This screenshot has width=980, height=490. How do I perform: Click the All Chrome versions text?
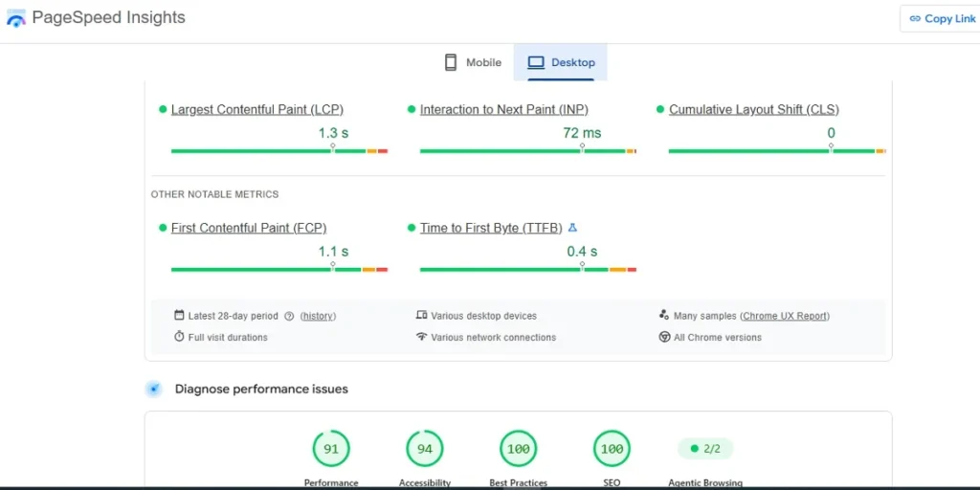(x=718, y=338)
